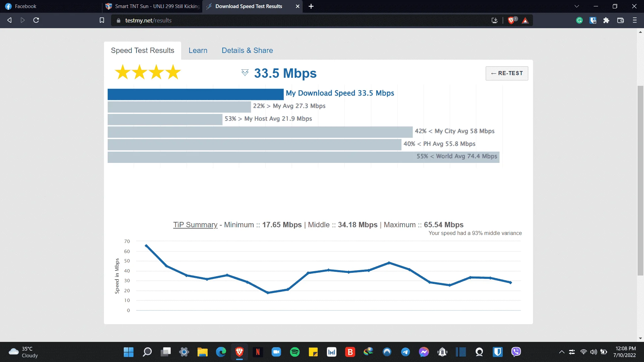This screenshot has height=362, width=644.
Task: Open the browser hamburger main menu
Action: point(635,20)
